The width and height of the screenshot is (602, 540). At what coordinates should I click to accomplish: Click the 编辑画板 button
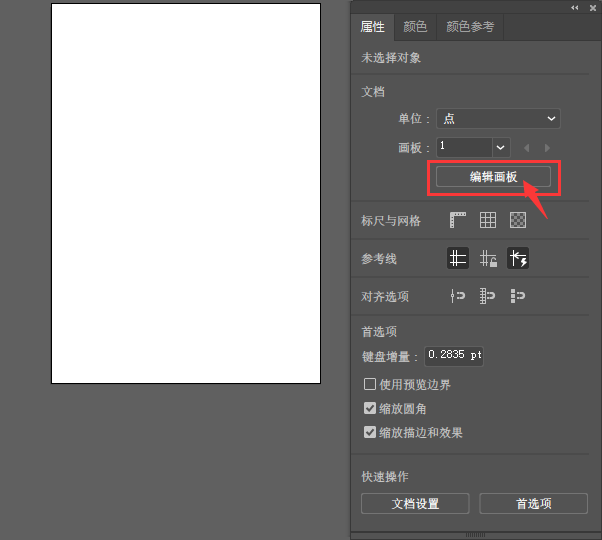point(493,177)
